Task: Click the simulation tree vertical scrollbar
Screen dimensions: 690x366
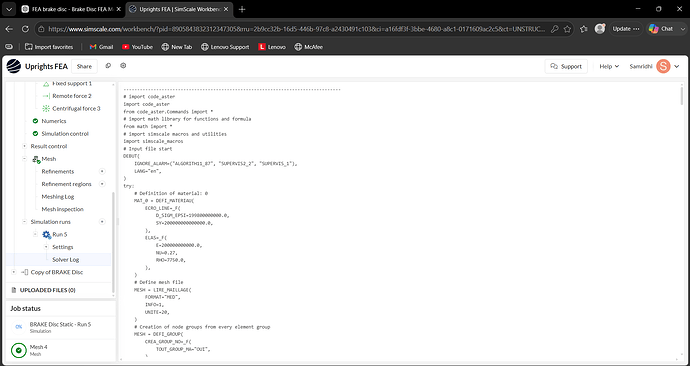Action: click(x=113, y=242)
